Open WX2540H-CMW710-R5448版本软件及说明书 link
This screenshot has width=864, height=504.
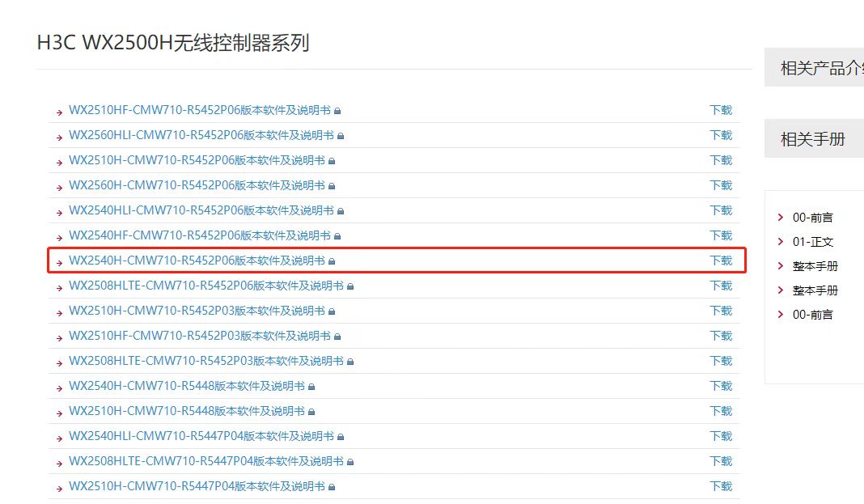[x=187, y=386]
